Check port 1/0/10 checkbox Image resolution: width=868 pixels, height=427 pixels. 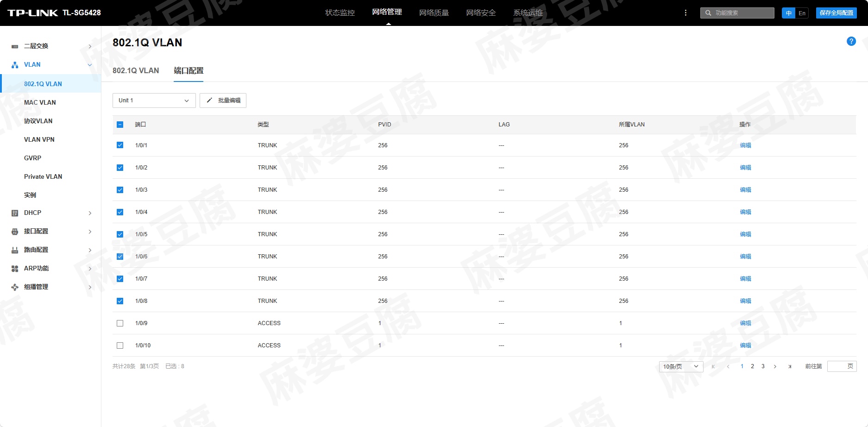[120, 345]
